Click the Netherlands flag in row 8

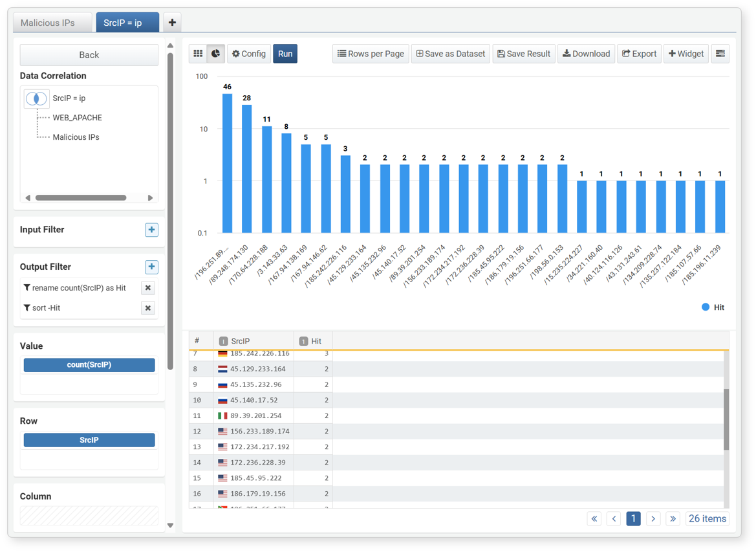pos(222,369)
